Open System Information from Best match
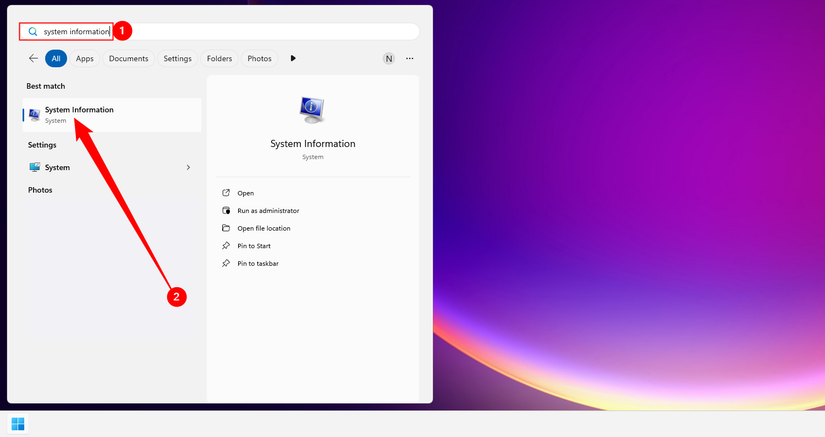 click(x=112, y=115)
